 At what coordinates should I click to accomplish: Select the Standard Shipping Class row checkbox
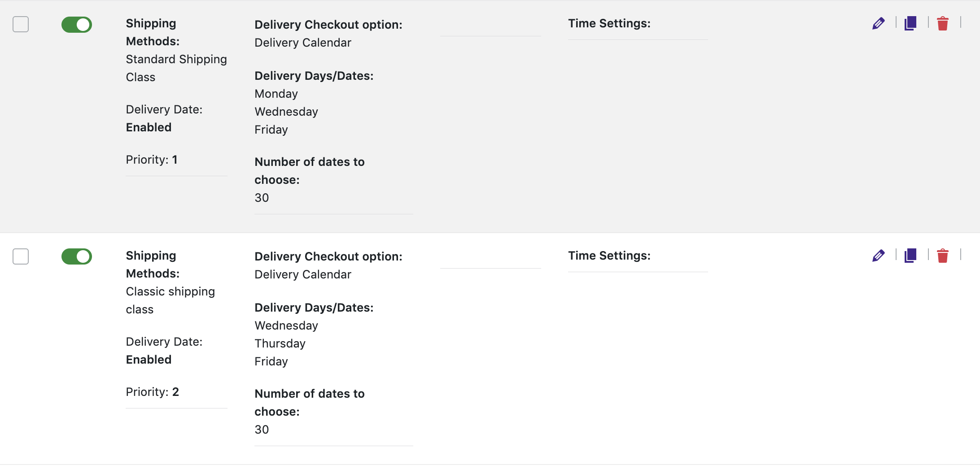click(x=21, y=24)
